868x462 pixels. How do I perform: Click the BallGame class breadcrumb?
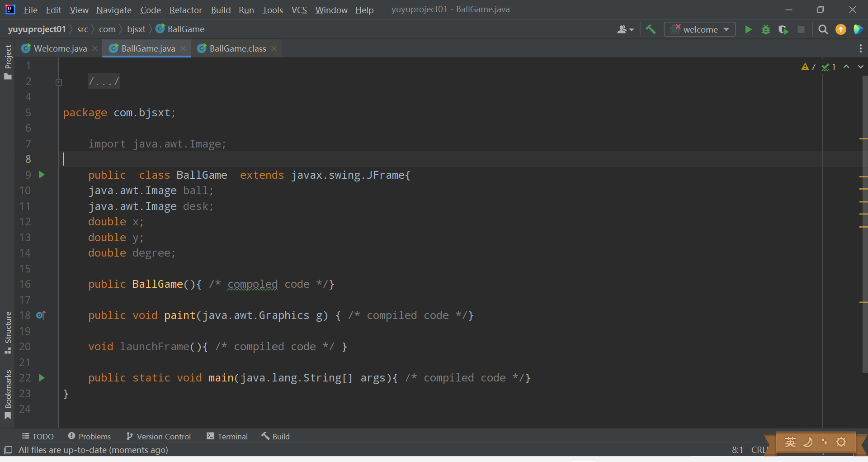(x=180, y=29)
